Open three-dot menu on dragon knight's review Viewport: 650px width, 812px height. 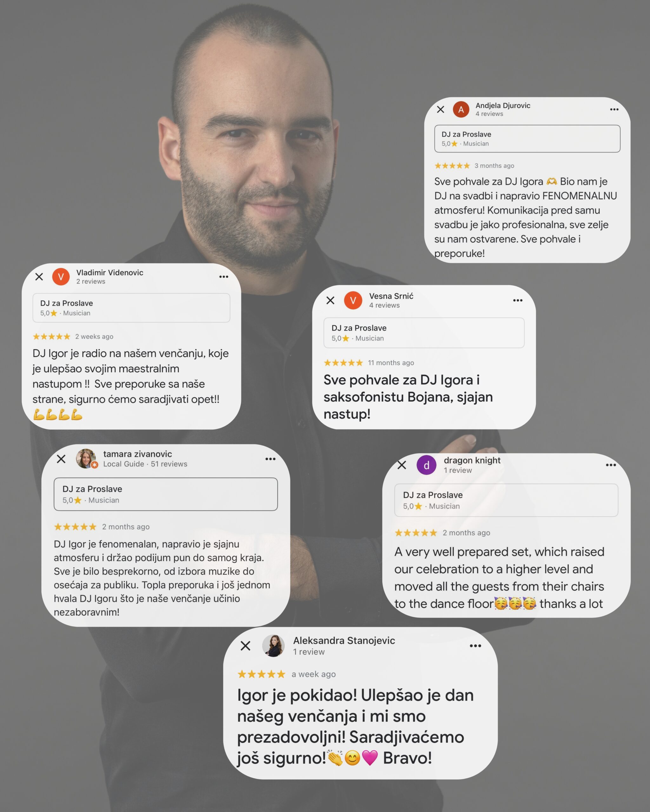[611, 465]
